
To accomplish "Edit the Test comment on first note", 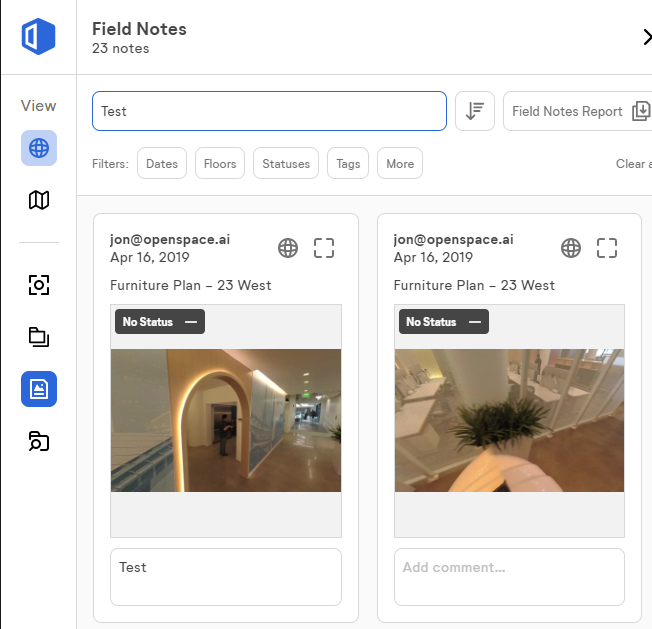I will [x=226, y=577].
